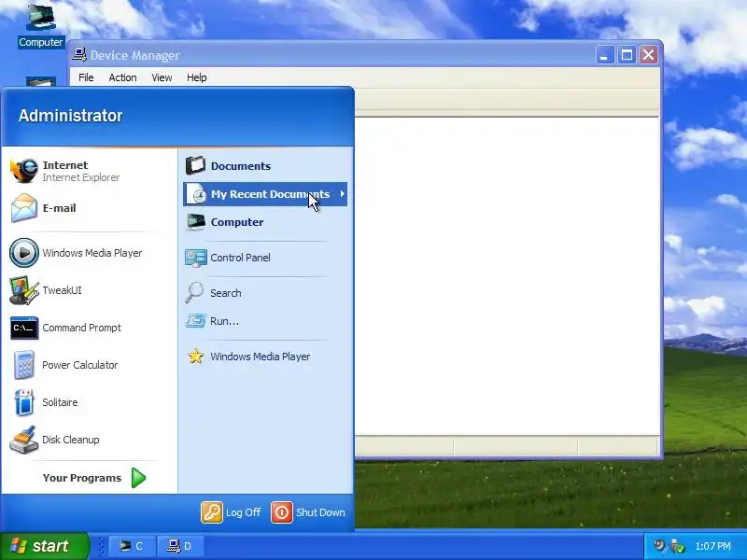
Task: Open Power Calculator icon
Action: point(24,365)
